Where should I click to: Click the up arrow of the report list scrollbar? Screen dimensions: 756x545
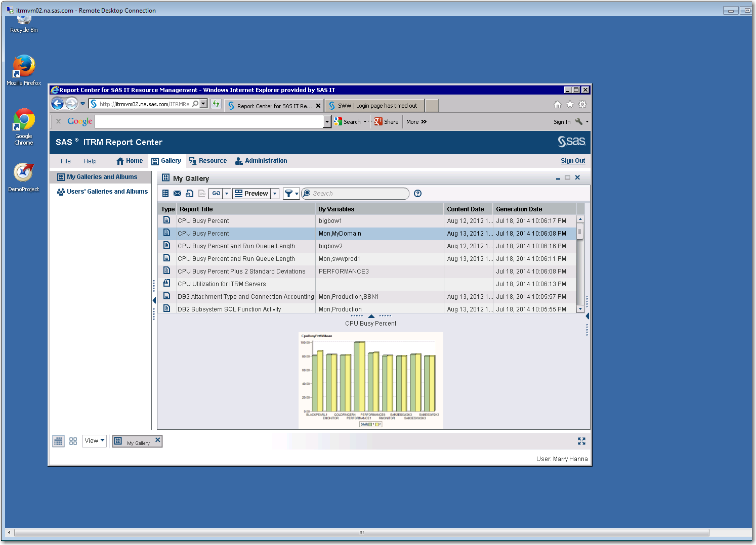tap(580, 219)
